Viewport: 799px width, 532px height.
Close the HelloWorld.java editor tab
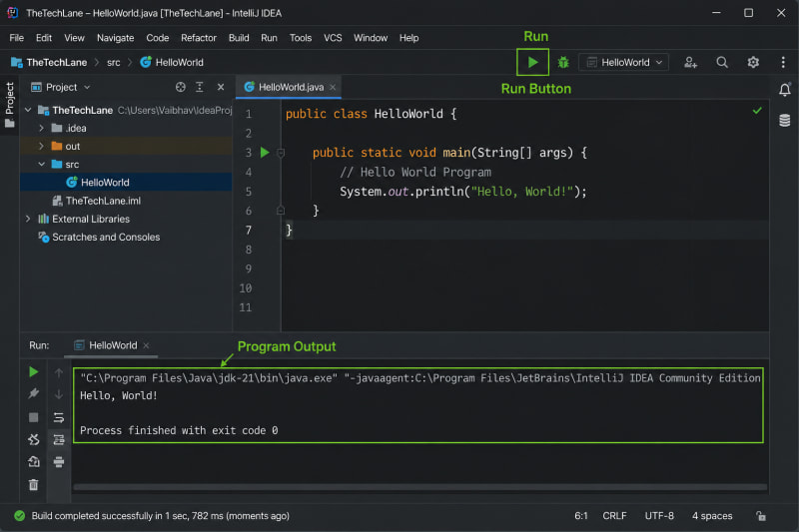[x=333, y=87]
